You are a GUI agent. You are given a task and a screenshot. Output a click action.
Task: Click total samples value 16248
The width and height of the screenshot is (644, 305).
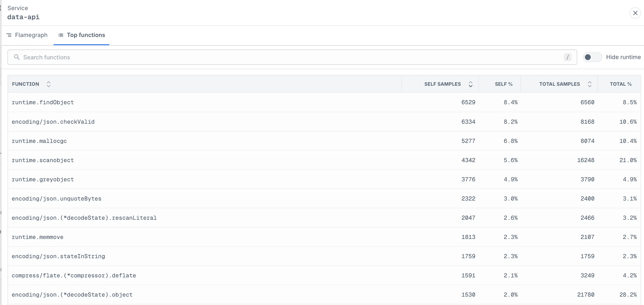click(x=585, y=160)
